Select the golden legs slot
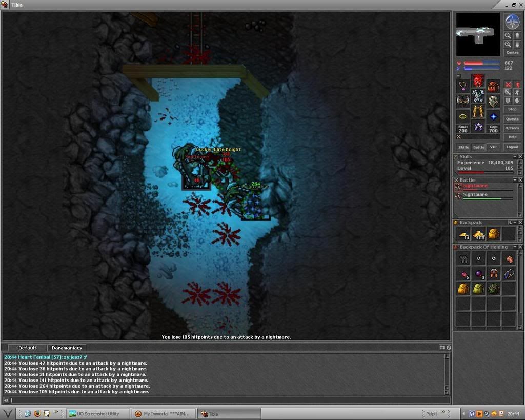The image size is (525, 420). tap(478, 111)
